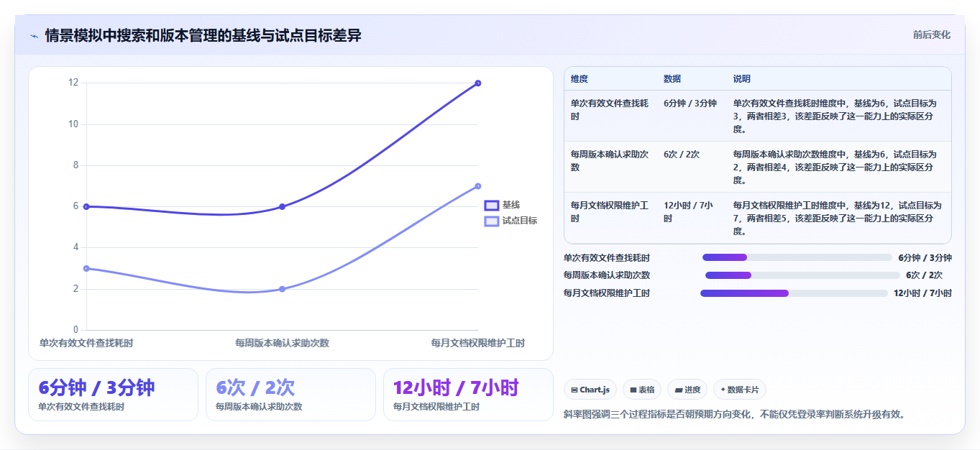Click progress value 6分钟 / 3分钟 at bar end
The width and height of the screenshot is (980, 450).
[x=925, y=257]
